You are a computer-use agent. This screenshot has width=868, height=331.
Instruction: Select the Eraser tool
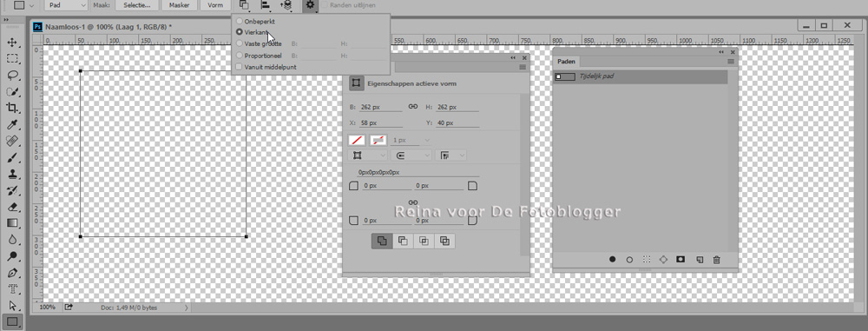pyautogui.click(x=12, y=207)
